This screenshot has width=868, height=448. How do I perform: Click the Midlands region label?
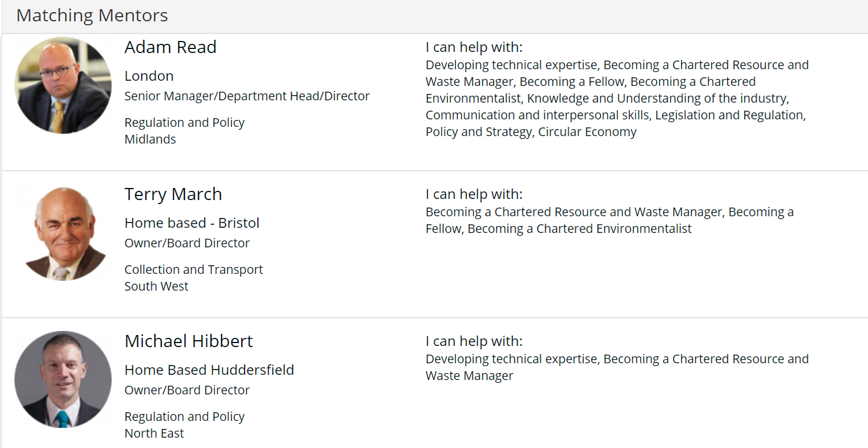coord(150,140)
